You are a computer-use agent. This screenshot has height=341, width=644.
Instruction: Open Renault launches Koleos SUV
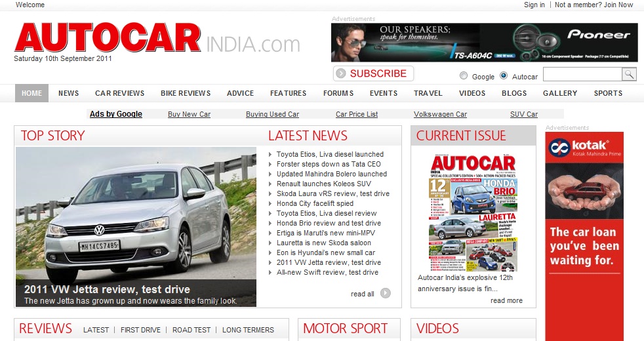[x=324, y=184]
